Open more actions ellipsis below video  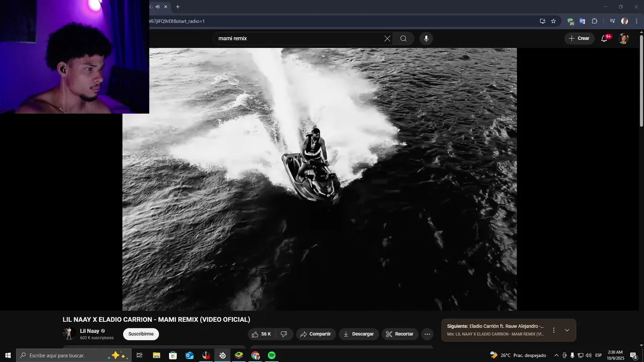point(427,334)
